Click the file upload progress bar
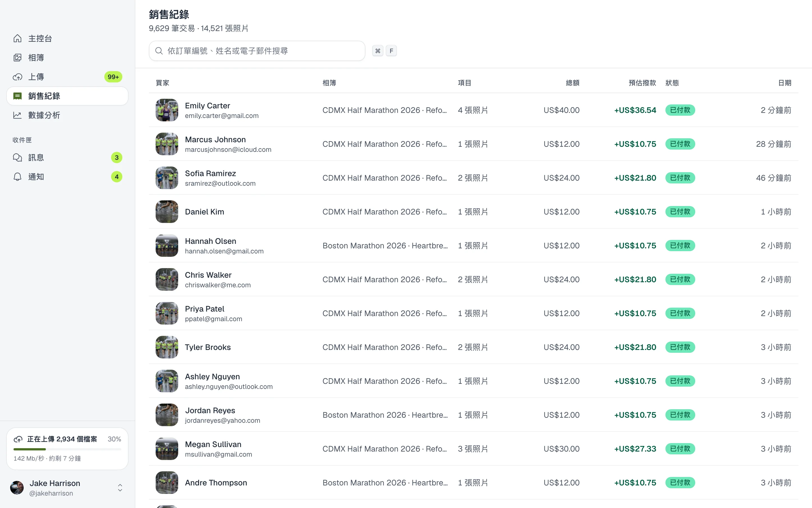Image resolution: width=812 pixels, height=508 pixels. [67, 449]
